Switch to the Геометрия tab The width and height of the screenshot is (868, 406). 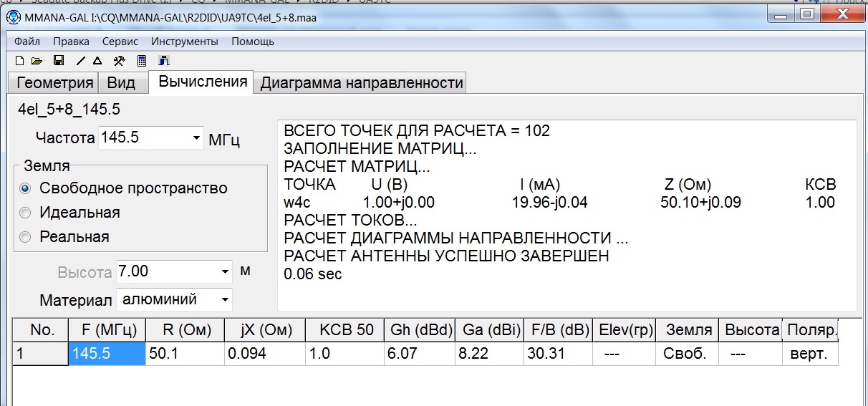click(54, 83)
